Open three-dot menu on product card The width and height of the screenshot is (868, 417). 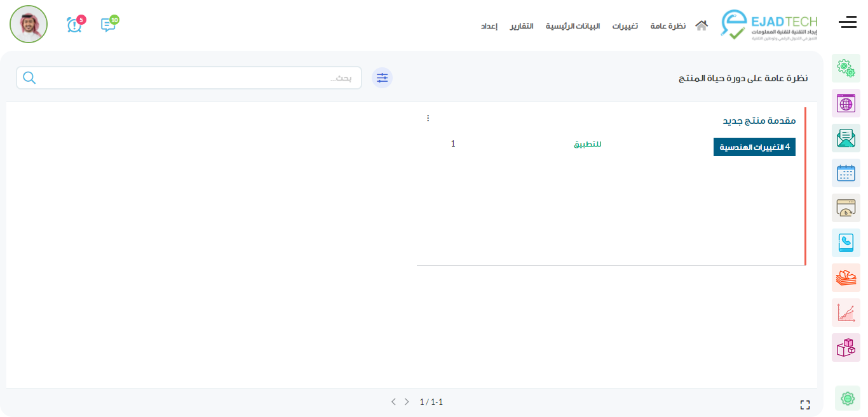tap(428, 118)
